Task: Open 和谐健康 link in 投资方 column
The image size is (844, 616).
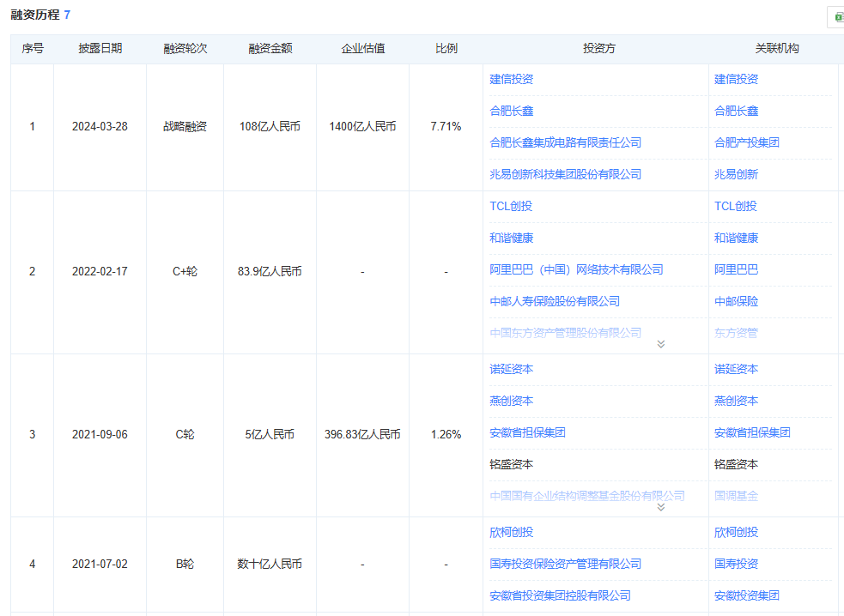Action: (x=512, y=238)
